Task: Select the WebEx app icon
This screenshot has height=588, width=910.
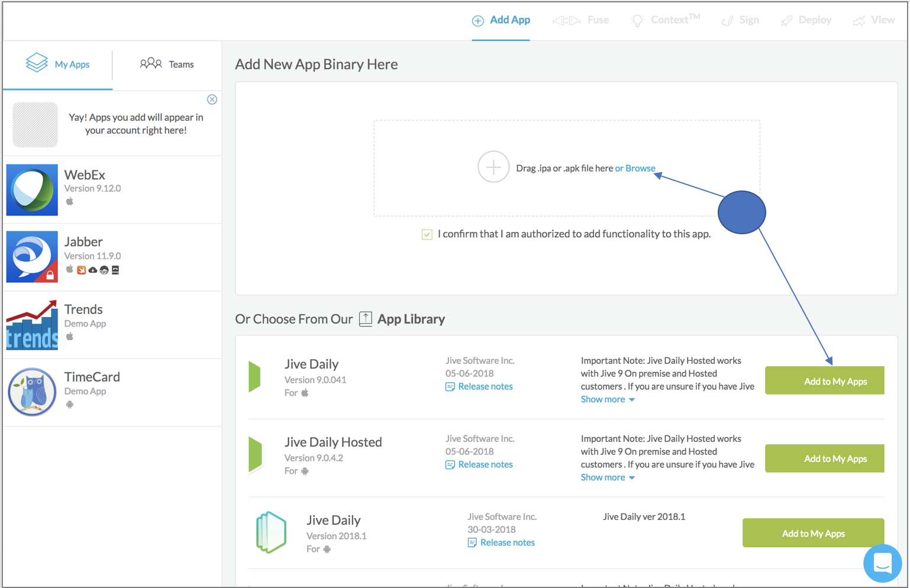Action: (32, 190)
